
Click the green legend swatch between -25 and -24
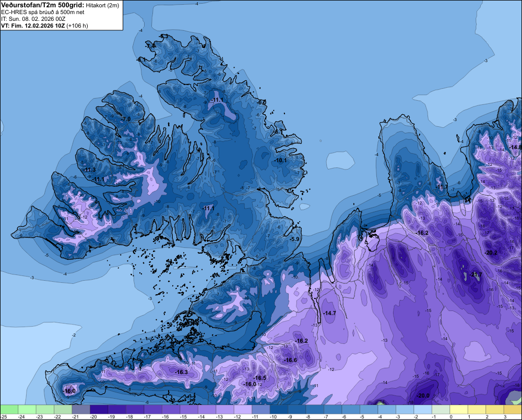click(x=9, y=409)
